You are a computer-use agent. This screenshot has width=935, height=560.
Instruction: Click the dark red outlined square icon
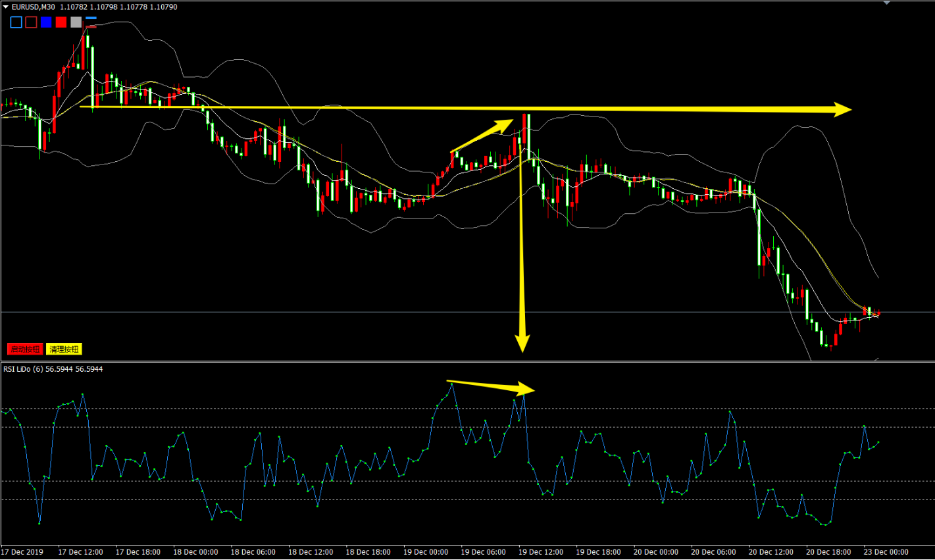[31, 22]
